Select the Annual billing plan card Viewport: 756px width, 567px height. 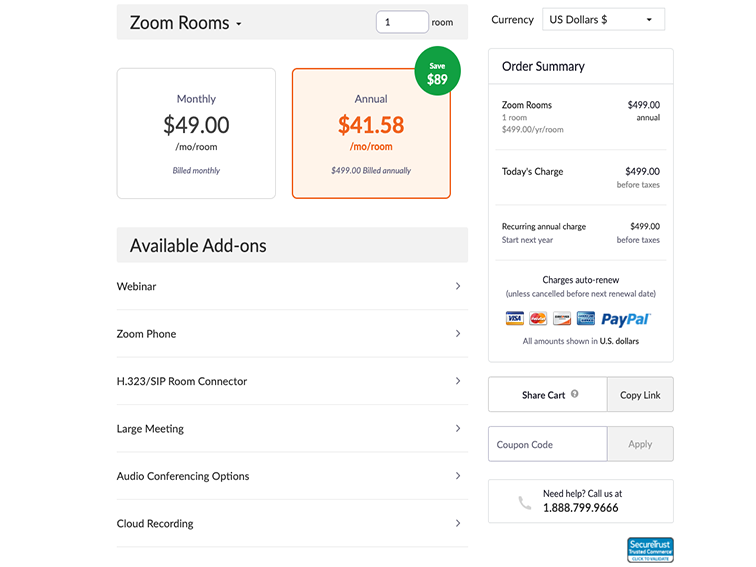[x=371, y=134]
